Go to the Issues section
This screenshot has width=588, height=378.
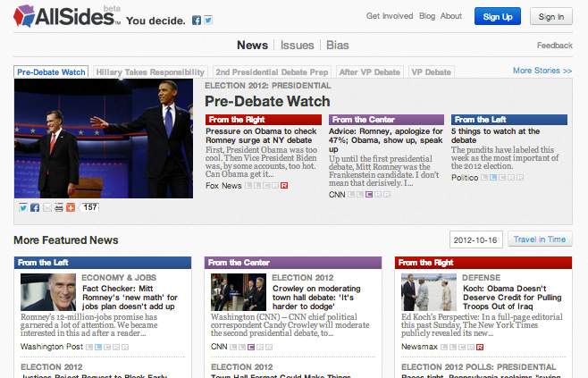click(297, 46)
